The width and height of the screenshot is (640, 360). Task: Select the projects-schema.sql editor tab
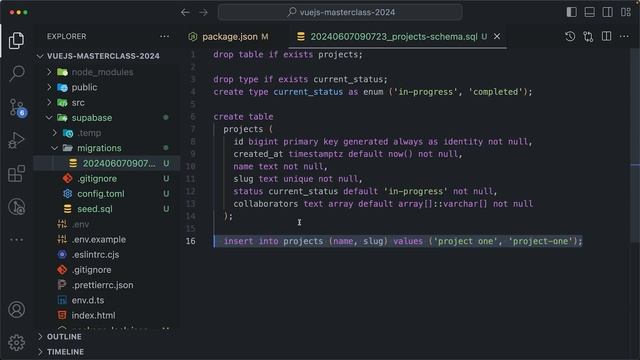pyautogui.click(x=394, y=37)
